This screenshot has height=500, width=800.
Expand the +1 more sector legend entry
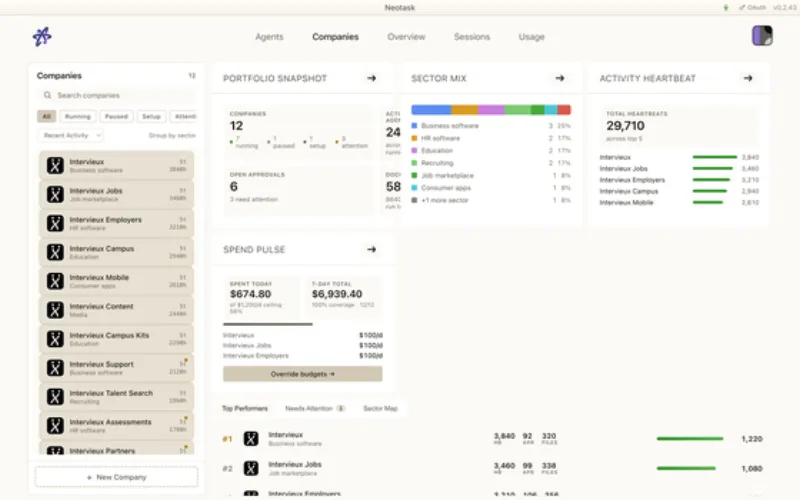click(445, 201)
